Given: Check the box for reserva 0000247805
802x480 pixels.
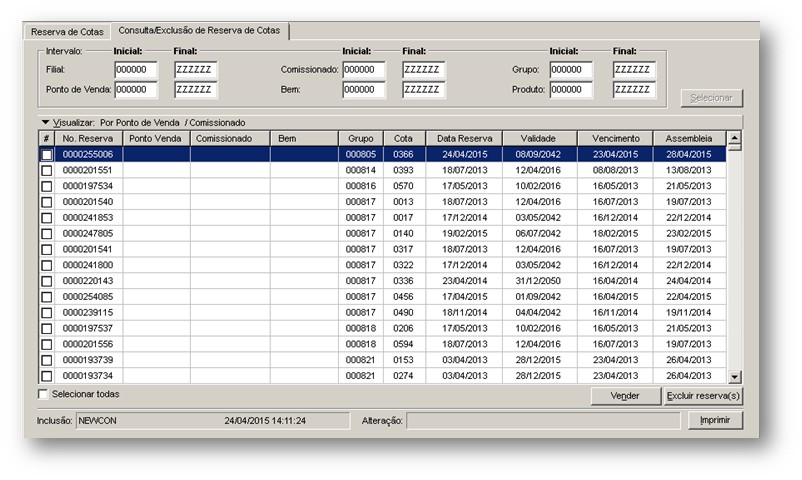Looking at the screenshot, I should click(x=47, y=234).
